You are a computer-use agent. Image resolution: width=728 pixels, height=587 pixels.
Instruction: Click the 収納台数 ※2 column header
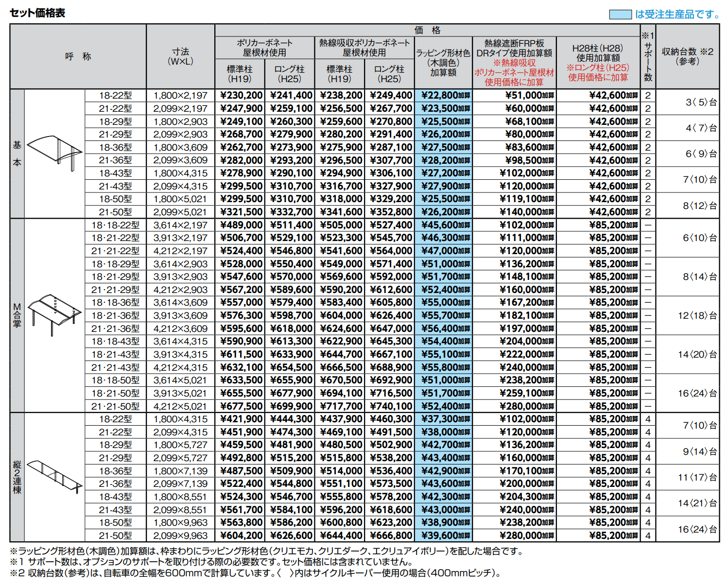coord(687,56)
